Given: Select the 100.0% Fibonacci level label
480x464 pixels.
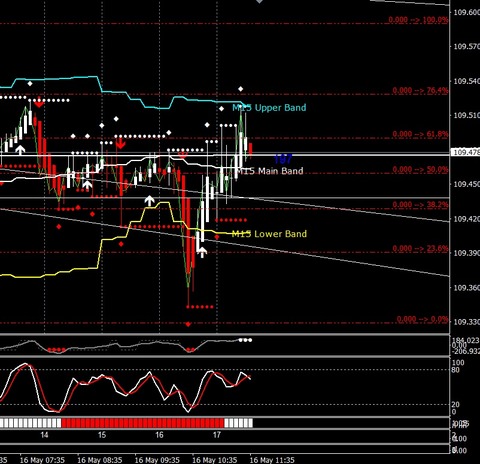Looking at the screenshot, I should [418, 20].
